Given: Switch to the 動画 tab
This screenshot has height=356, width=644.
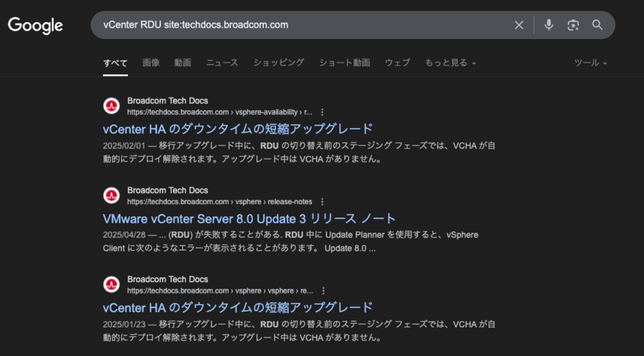Looking at the screenshot, I should pos(183,63).
